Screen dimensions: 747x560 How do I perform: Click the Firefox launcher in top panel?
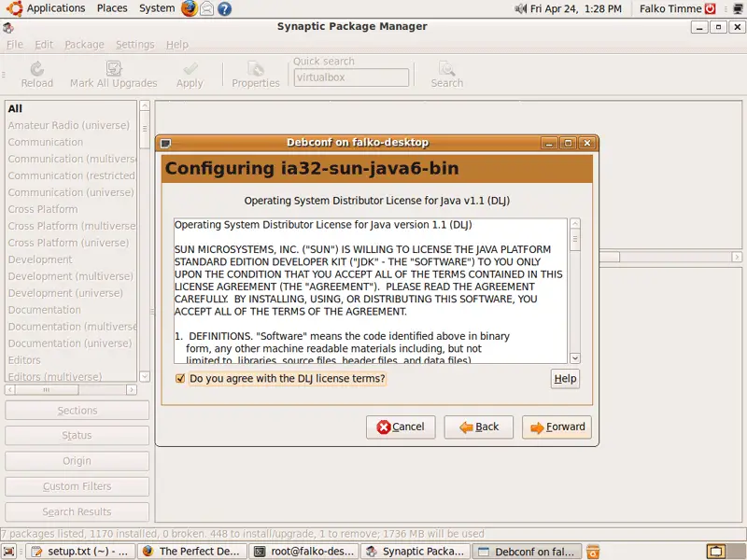coord(190,8)
